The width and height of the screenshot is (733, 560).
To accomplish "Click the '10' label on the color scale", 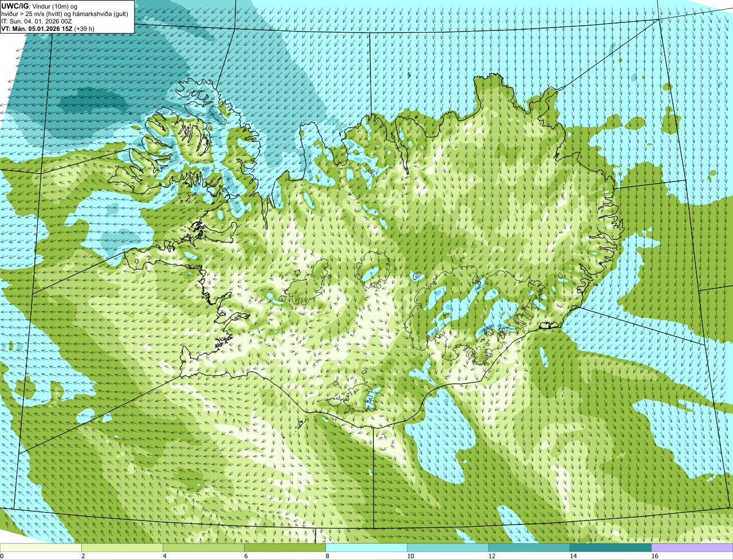I will tap(411, 556).
